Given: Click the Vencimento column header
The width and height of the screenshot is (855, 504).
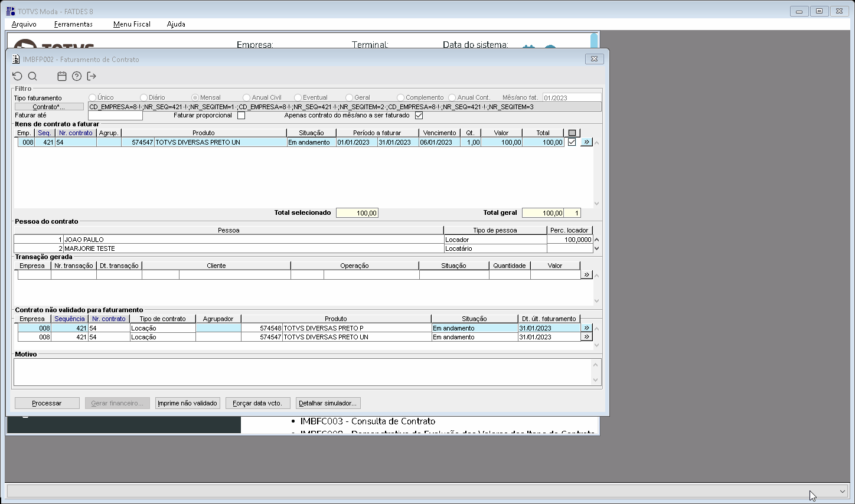Looking at the screenshot, I should coord(440,133).
